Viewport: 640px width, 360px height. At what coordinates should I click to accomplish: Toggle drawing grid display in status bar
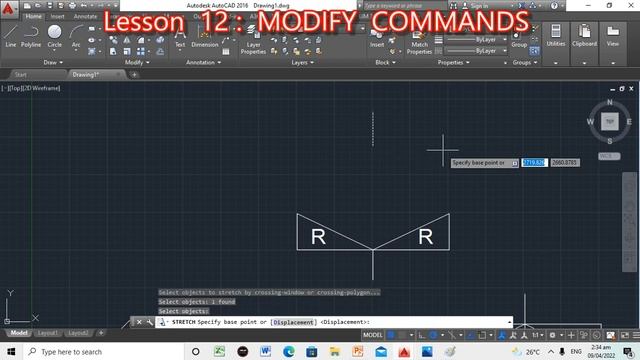pyautogui.click(x=391, y=335)
